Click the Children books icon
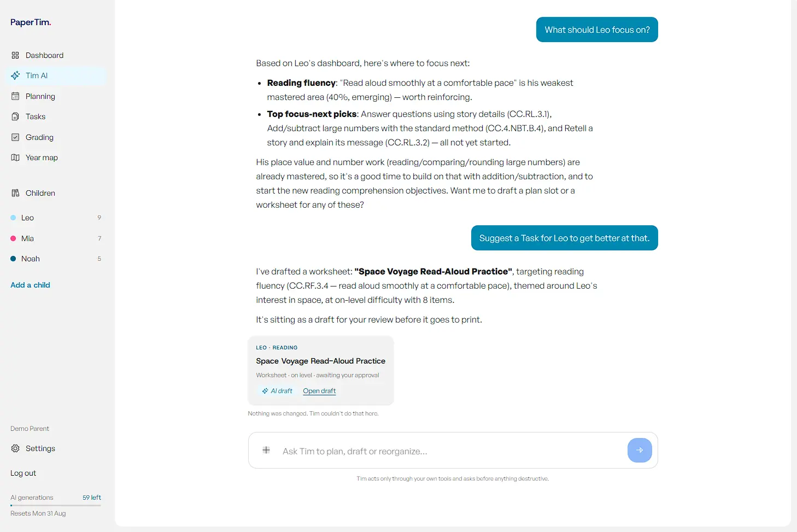The height and width of the screenshot is (532, 797). pyautogui.click(x=15, y=193)
